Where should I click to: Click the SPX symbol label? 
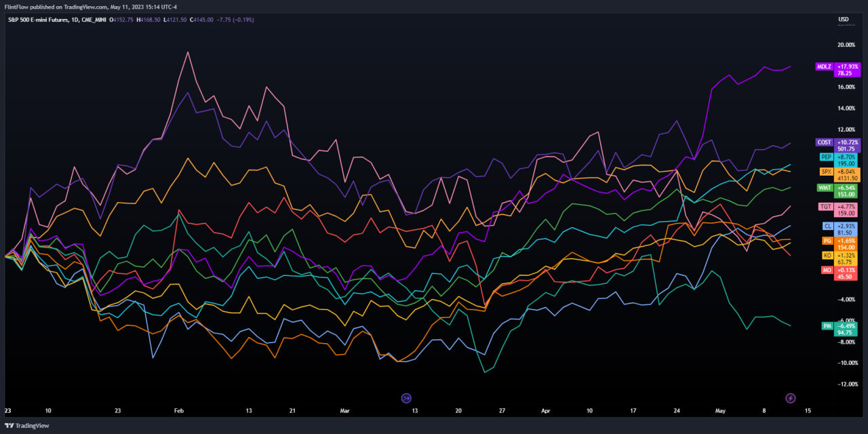tap(826, 172)
